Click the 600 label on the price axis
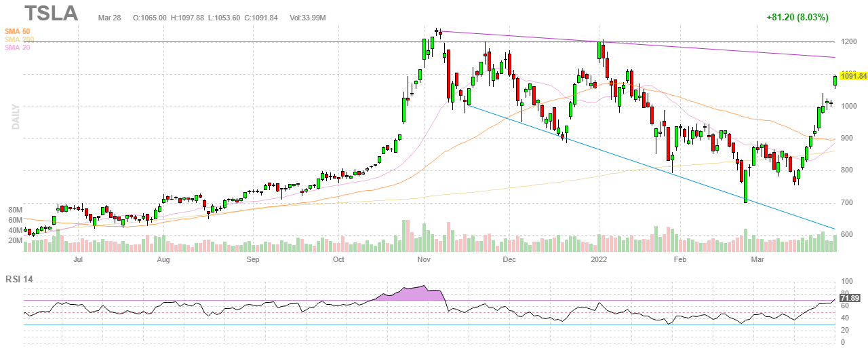Screen dimensions: 868x353 coord(848,235)
